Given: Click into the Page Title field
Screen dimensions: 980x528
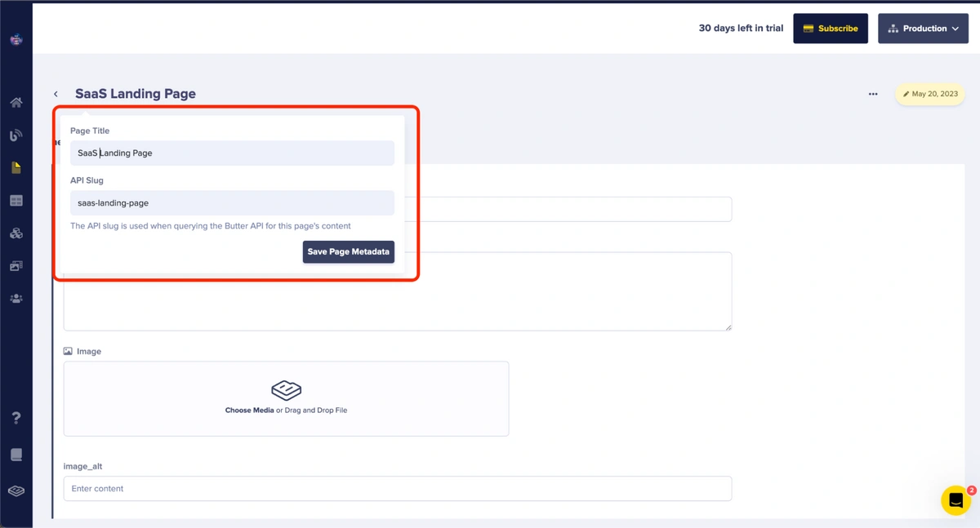Looking at the screenshot, I should (232, 153).
